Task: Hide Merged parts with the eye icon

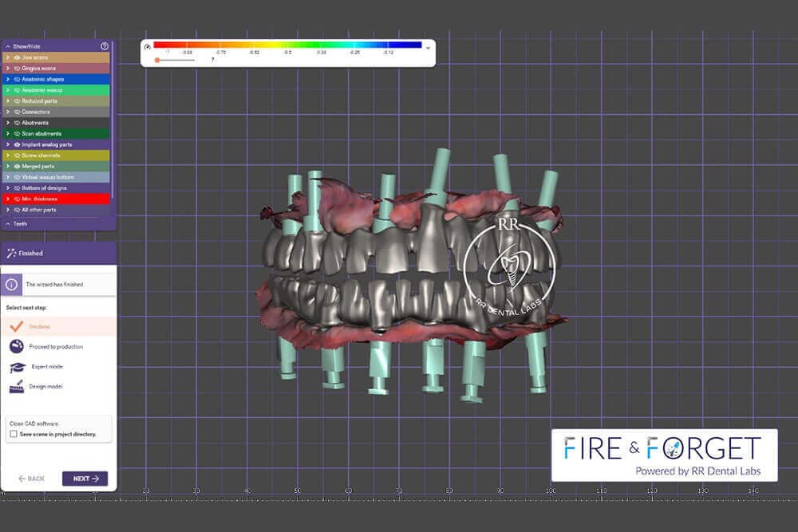Action: pyautogui.click(x=18, y=166)
